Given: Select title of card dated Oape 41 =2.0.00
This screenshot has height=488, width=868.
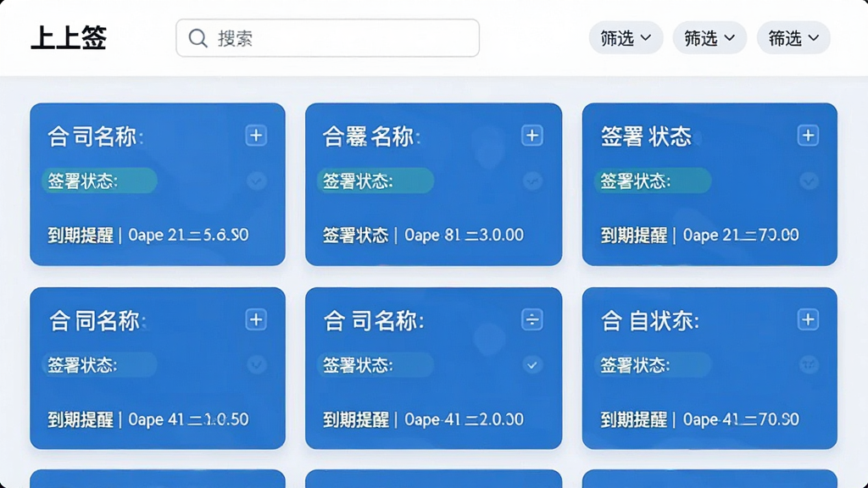Looking at the screenshot, I should [x=373, y=321].
